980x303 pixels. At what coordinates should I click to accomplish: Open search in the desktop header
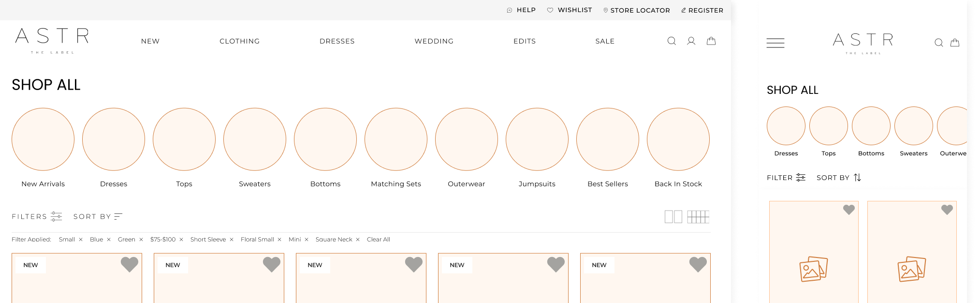(x=672, y=41)
